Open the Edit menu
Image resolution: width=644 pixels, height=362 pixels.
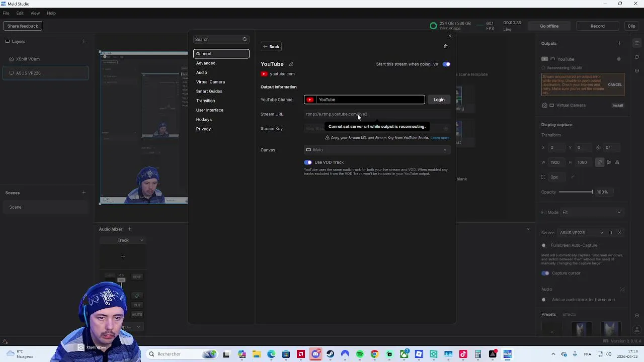coord(20,13)
